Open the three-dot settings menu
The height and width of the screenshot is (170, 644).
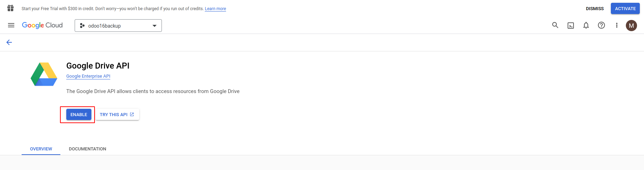617,25
